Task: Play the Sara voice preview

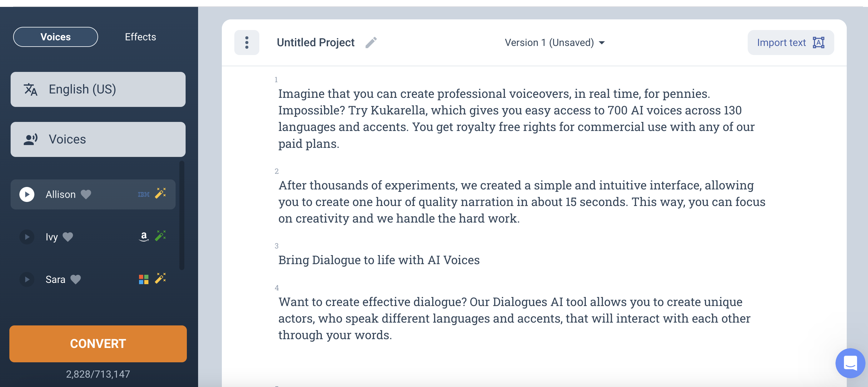Action: pyautogui.click(x=27, y=279)
